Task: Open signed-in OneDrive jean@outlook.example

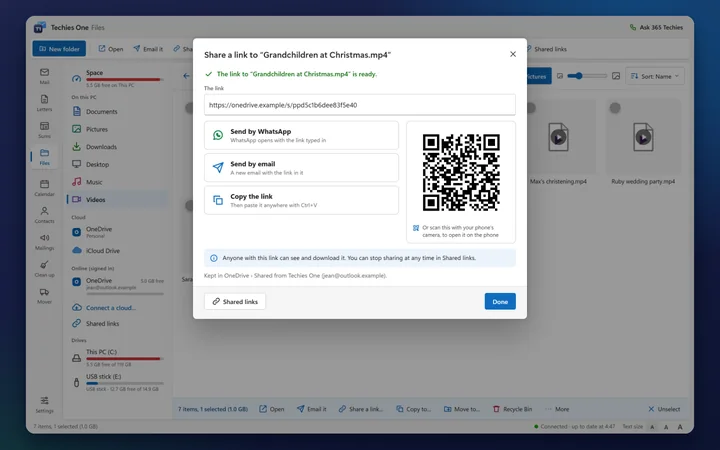Action: (x=117, y=284)
